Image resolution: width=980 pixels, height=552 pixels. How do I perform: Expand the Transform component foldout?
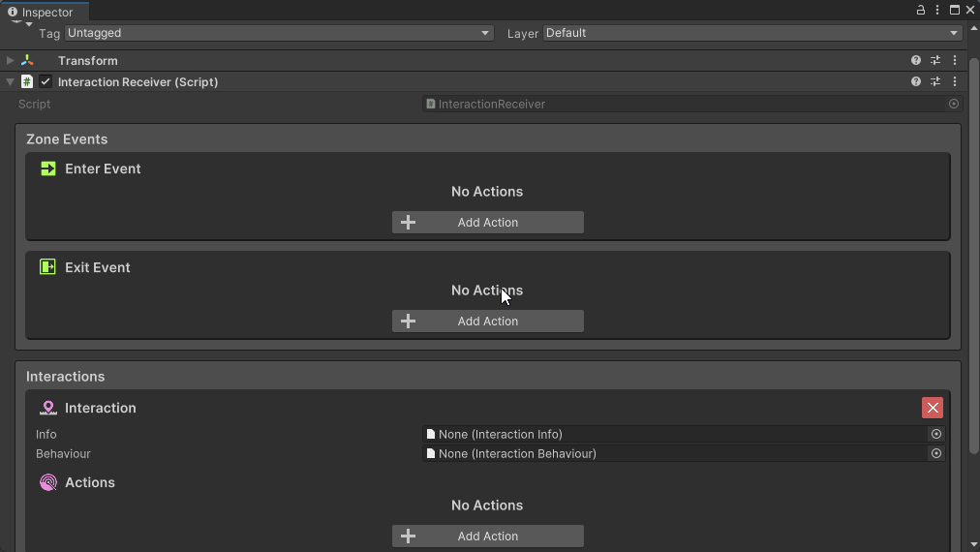point(11,61)
